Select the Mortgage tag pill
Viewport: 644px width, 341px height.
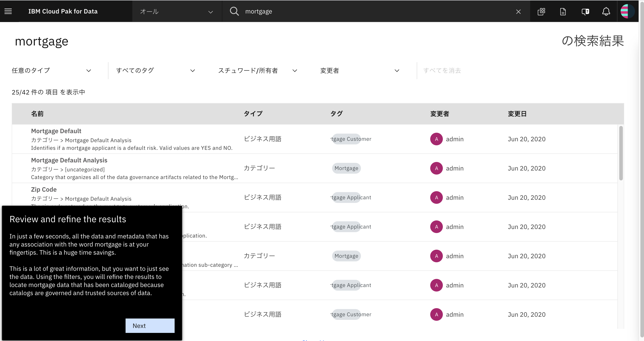tap(346, 168)
